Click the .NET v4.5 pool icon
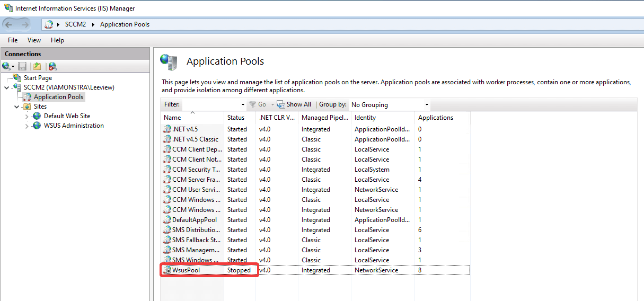Screen dimensions: 644x301 pos(167,129)
